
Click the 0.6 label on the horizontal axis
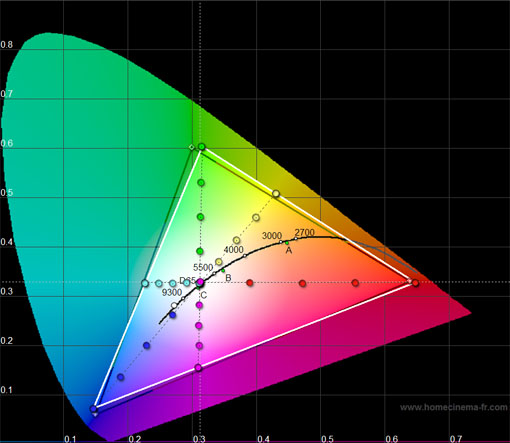coord(392,439)
